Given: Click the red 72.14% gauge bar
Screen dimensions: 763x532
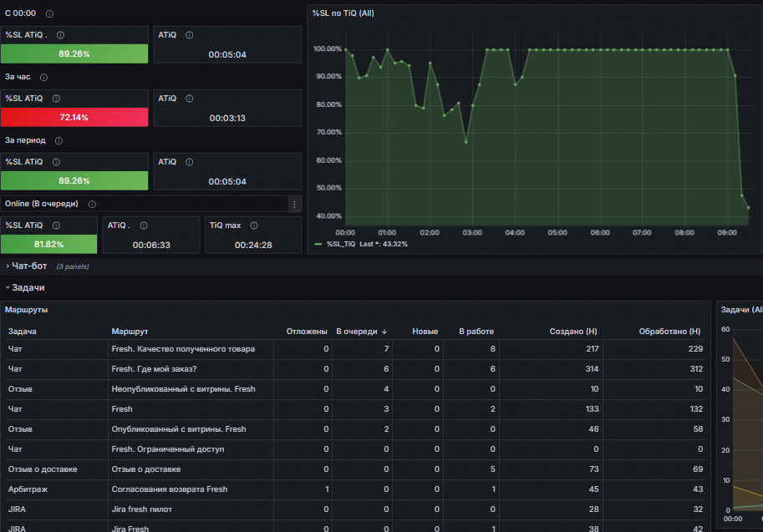Looking at the screenshot, I should pyautogui.click(x=74, y=117).
